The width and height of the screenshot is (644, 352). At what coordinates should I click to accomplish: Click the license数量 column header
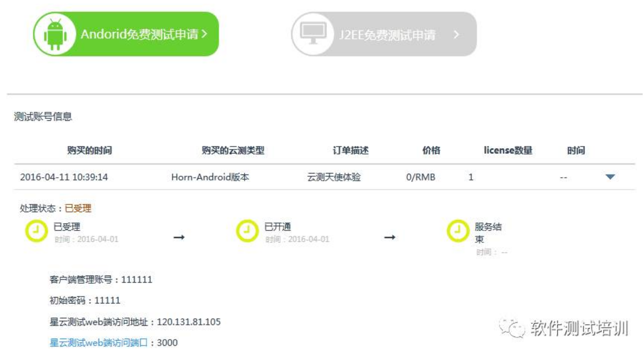click(x=508, y=150)
